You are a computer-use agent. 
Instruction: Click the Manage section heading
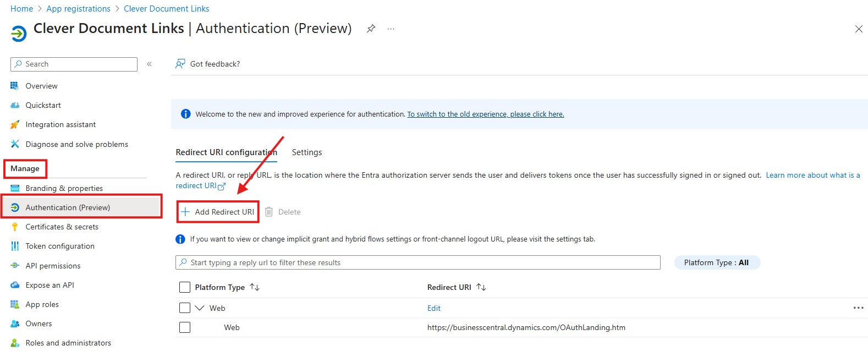pyautogui.click(x=25, y=168)
